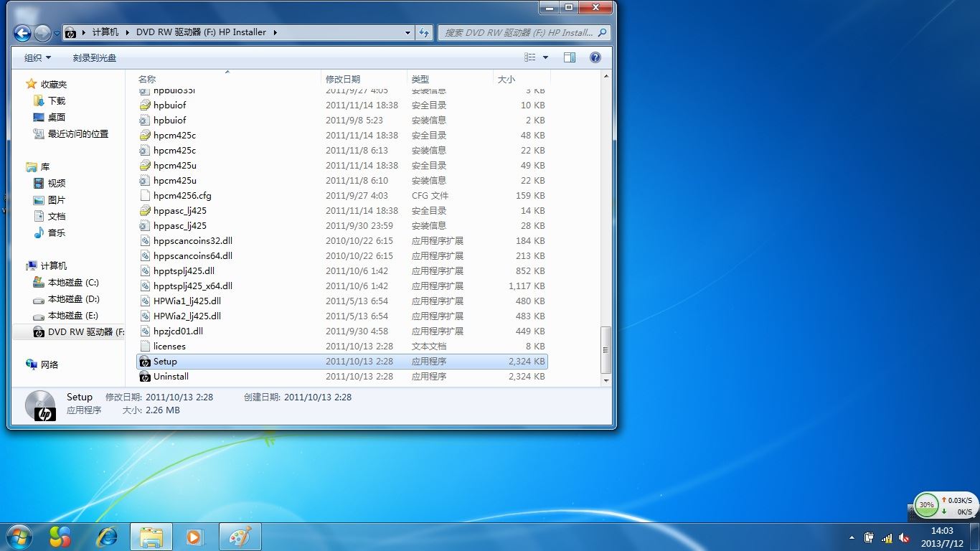Select hpptsplj425_x64.dll file icon

pos(145,286)
